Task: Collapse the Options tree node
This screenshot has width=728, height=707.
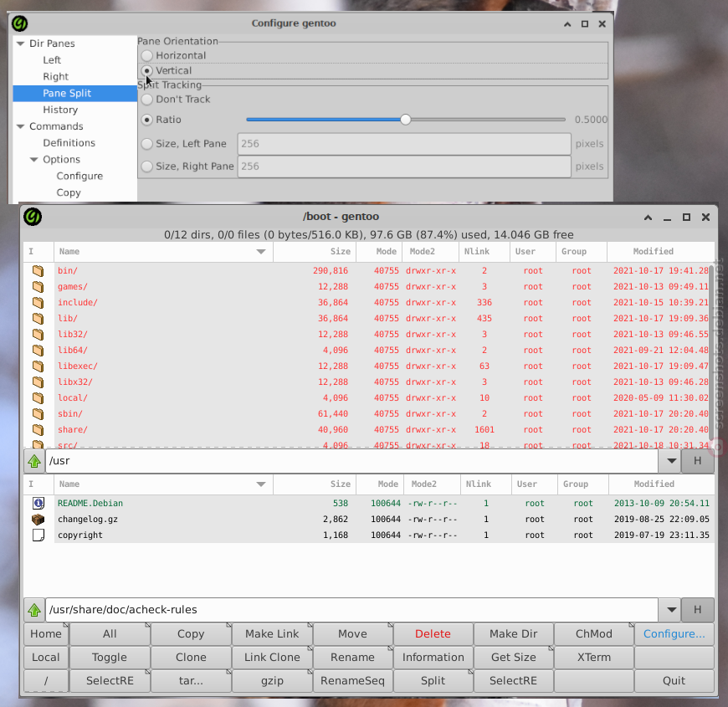Action: pos(34,160)
